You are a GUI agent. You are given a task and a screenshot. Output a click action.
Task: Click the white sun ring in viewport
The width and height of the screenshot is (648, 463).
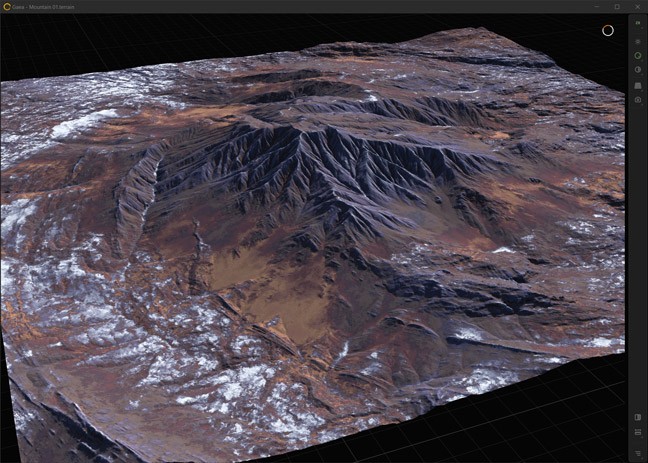coord(607,30)
